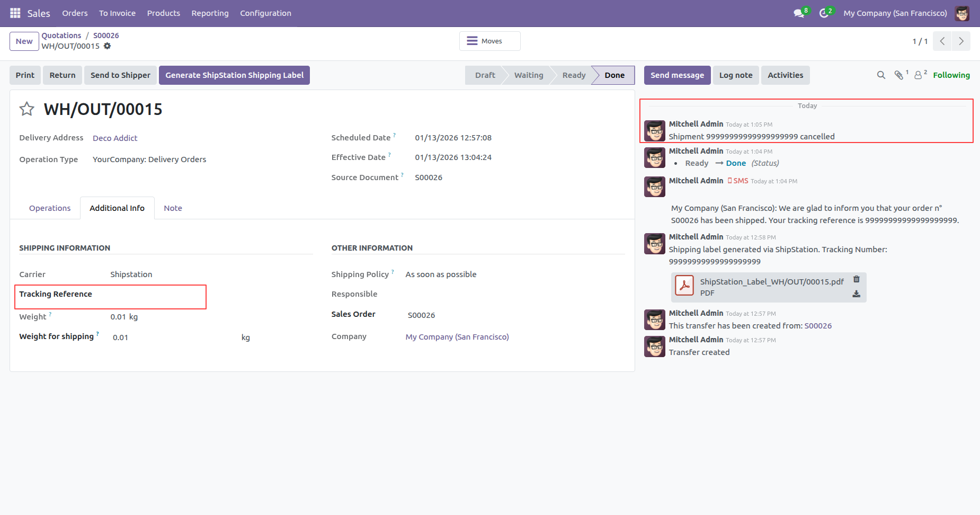This screenshot has height=515, width=980.
Task: Open S00026 link in chatter message
Action: 818,326
